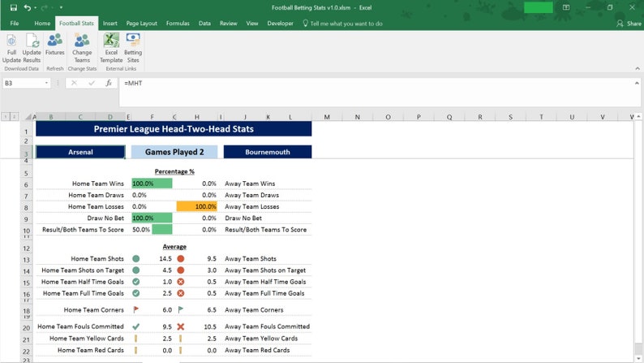
Task: Click orange 100.0% Away Team Losses bar
Action: click(197, 206)
